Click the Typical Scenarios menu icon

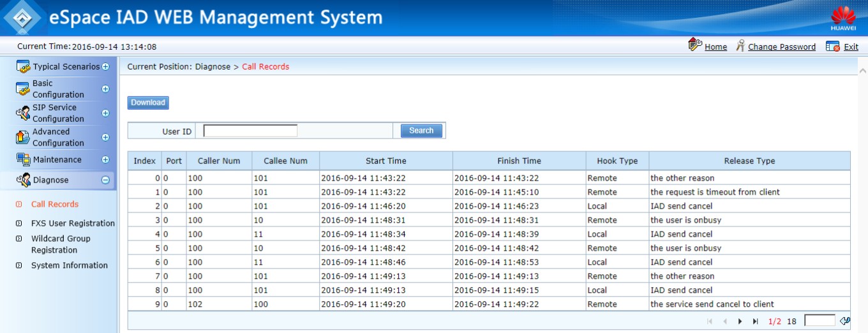click(x=23, y=66)
